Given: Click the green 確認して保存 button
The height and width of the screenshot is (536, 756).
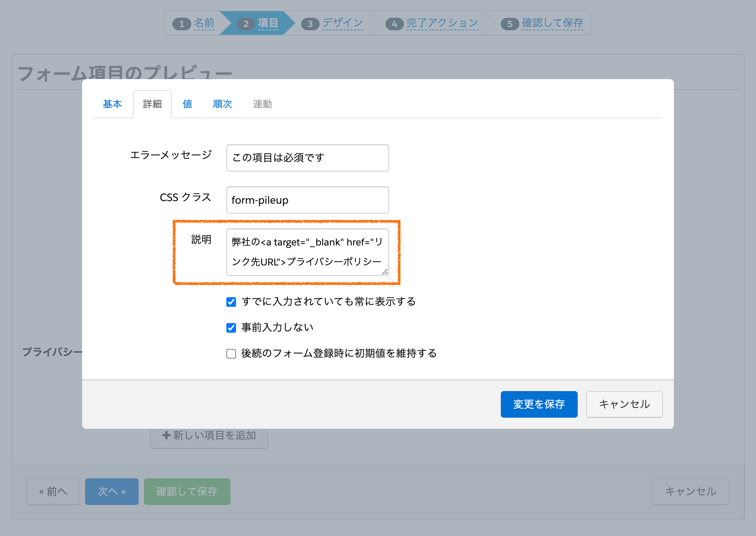Looking at the screenshot, I should [x=187, y=492].
